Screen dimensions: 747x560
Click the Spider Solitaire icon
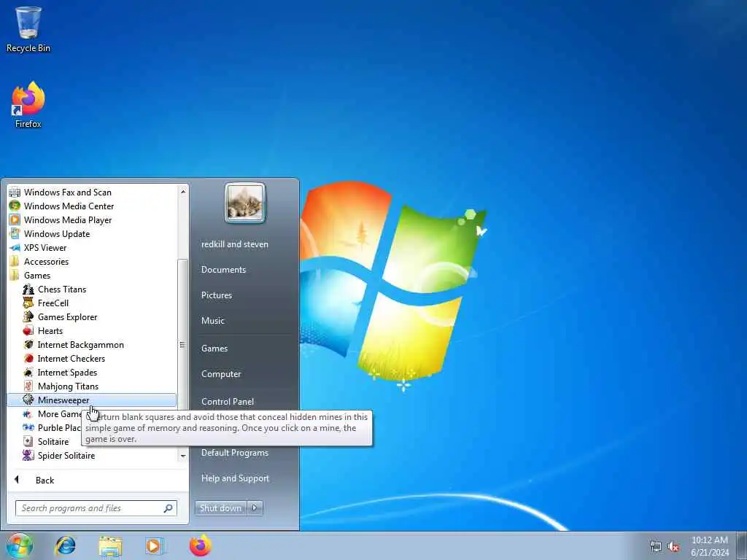point(28,455)
